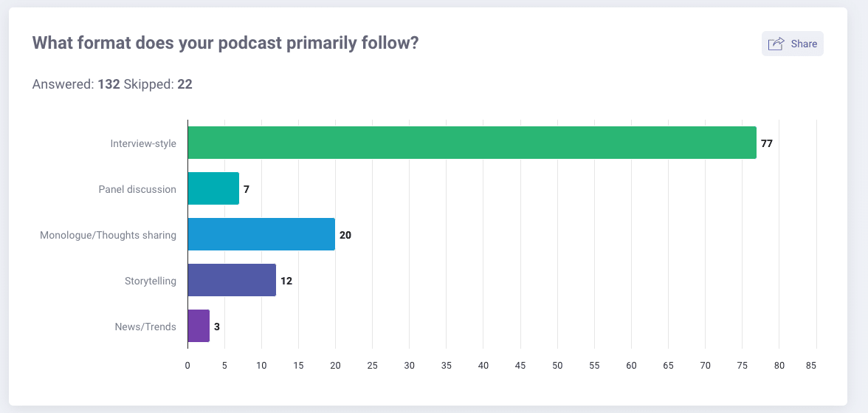Click the value 77 data label

(767, 143)
